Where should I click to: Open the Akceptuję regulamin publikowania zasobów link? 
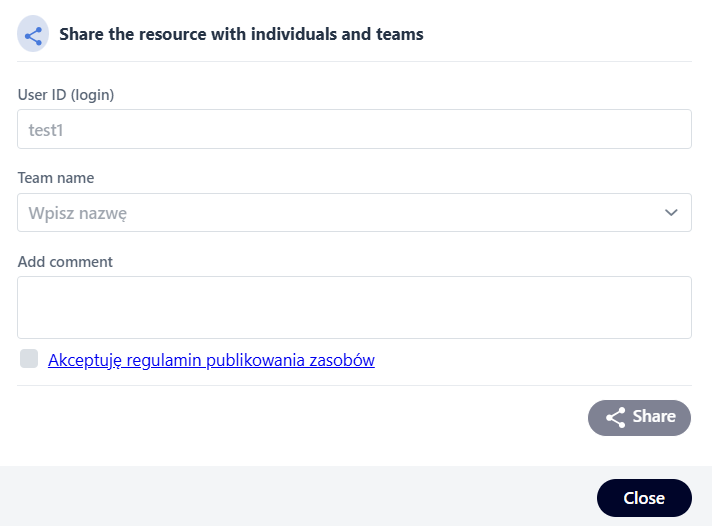tap(211, 360)
